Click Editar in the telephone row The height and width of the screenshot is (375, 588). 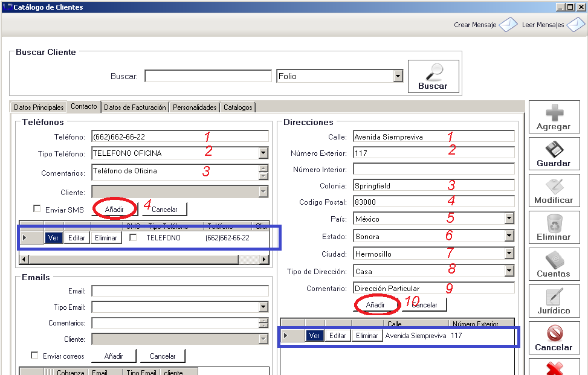pyautogui.click(x=77, y=237)
